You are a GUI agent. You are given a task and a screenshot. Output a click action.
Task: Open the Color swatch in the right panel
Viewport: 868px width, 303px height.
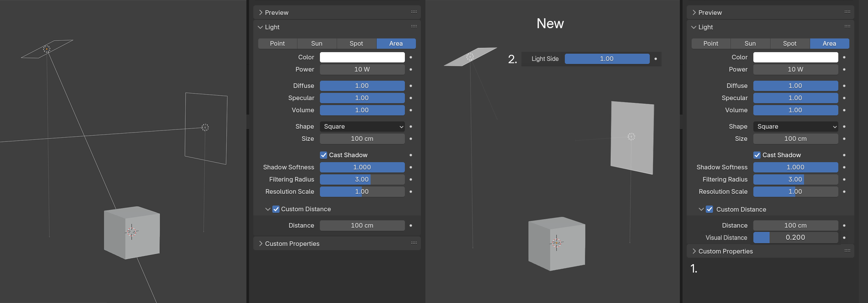(x=796, y=57)
